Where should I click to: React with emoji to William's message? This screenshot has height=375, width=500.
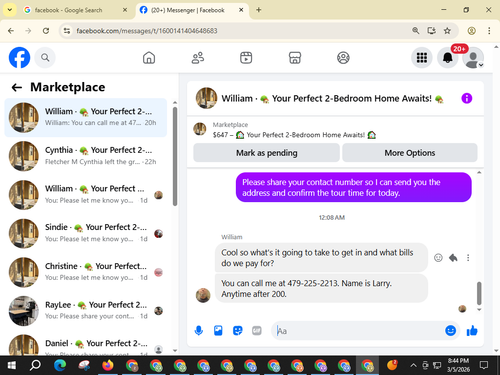point(438,258)
